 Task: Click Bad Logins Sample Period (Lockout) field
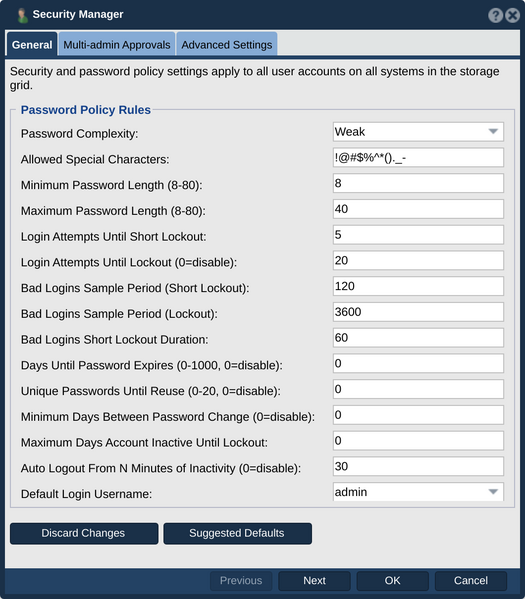tap(418, 312)
